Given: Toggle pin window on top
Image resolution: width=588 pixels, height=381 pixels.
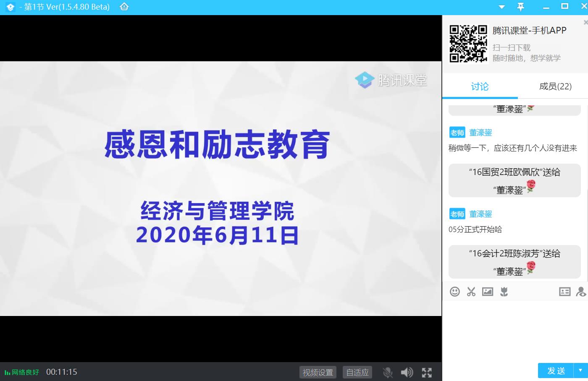Looking at the screenshot, I should pyautogui.click(x=521, y=7).
